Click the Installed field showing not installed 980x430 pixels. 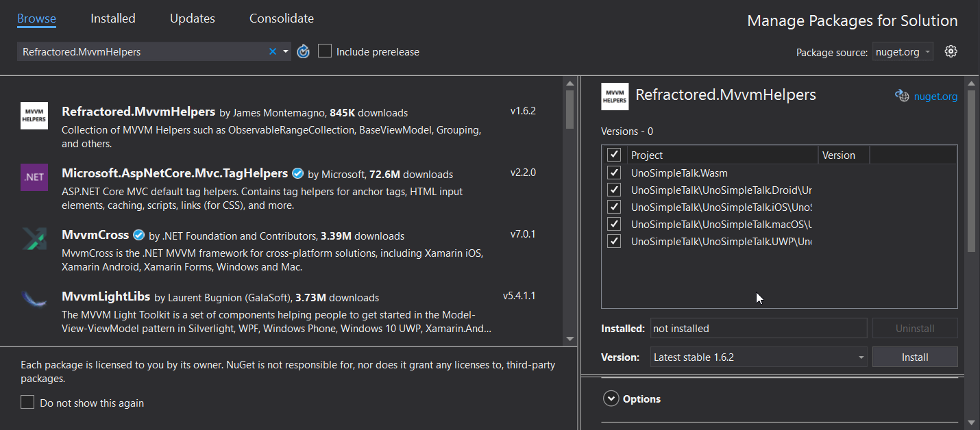[x=759, y=328]
